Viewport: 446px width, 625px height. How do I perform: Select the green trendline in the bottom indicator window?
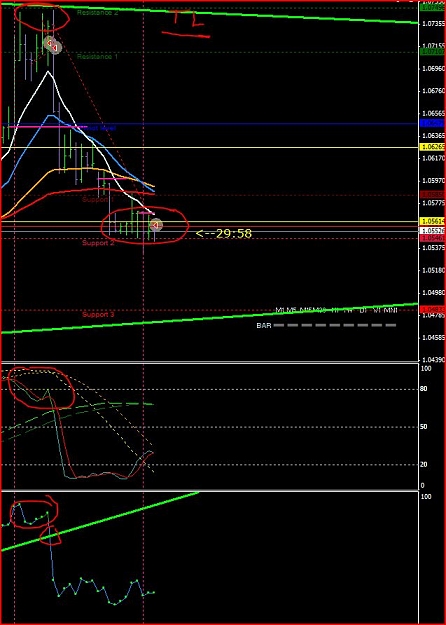coord(100,521)
